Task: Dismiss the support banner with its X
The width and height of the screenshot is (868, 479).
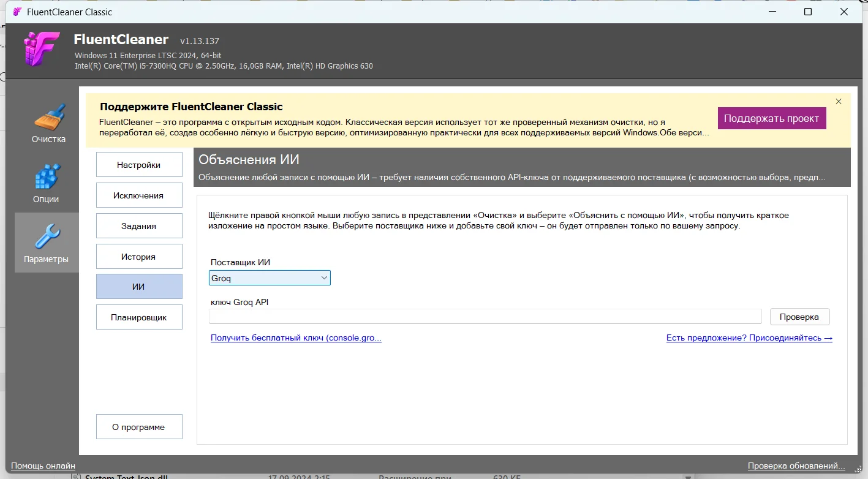Action: coord(839,101)
